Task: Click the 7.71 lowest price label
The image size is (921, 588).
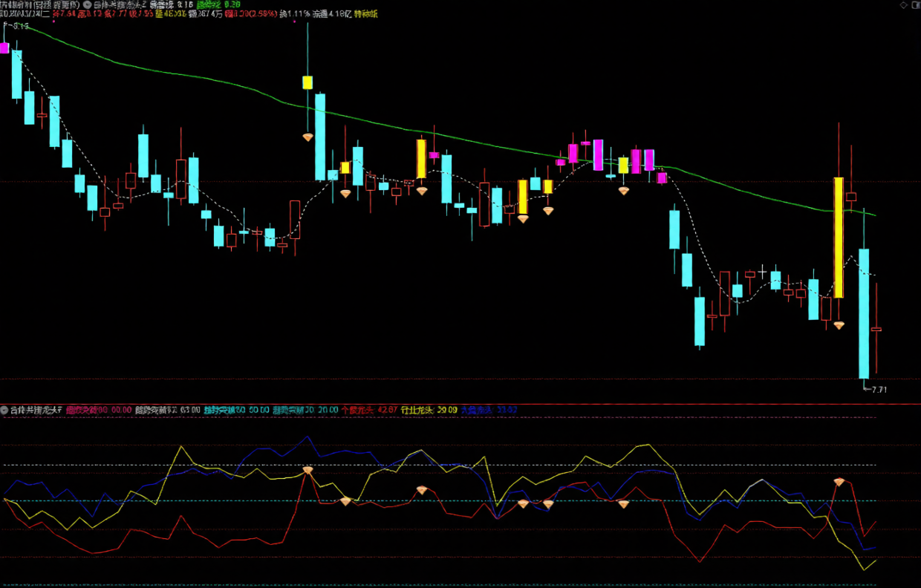Action: [x=879, y=390]
